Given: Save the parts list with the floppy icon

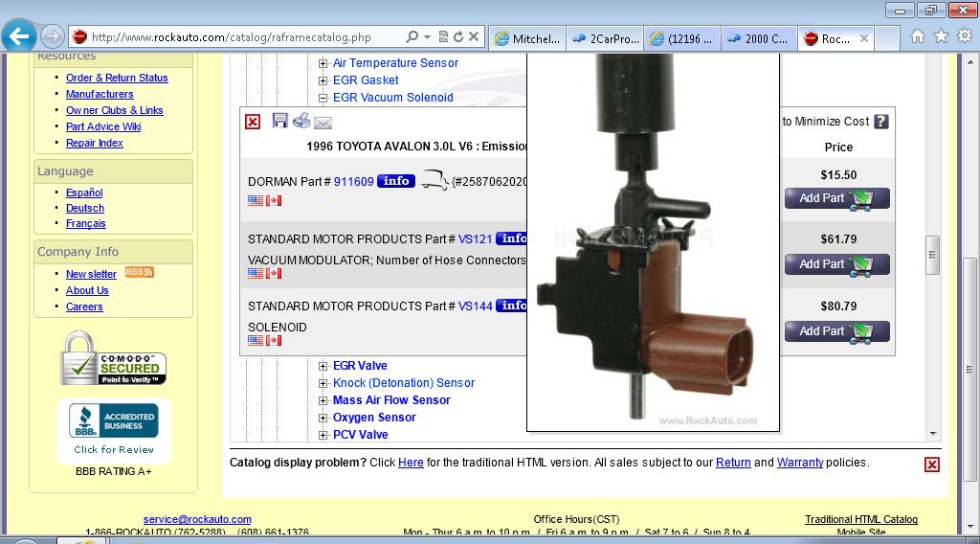Looking at the screenshot, I should tap(280, 120).
